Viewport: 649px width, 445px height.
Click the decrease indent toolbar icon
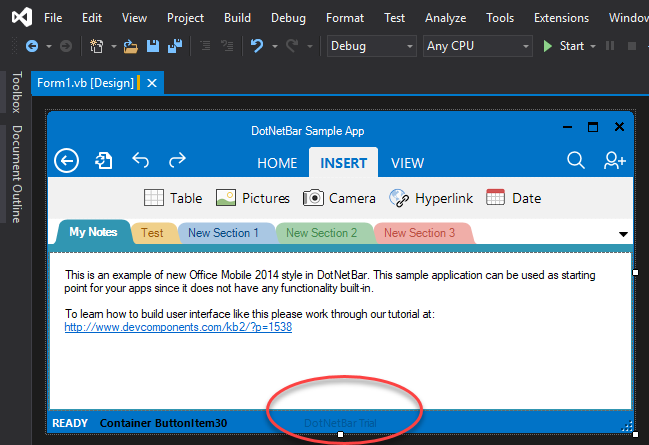click(205, 46)
